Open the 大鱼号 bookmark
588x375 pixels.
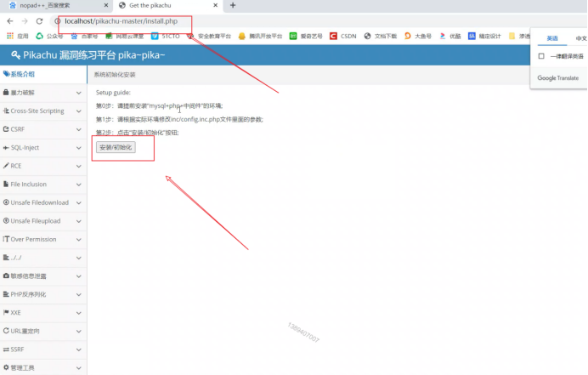[418, 36]
